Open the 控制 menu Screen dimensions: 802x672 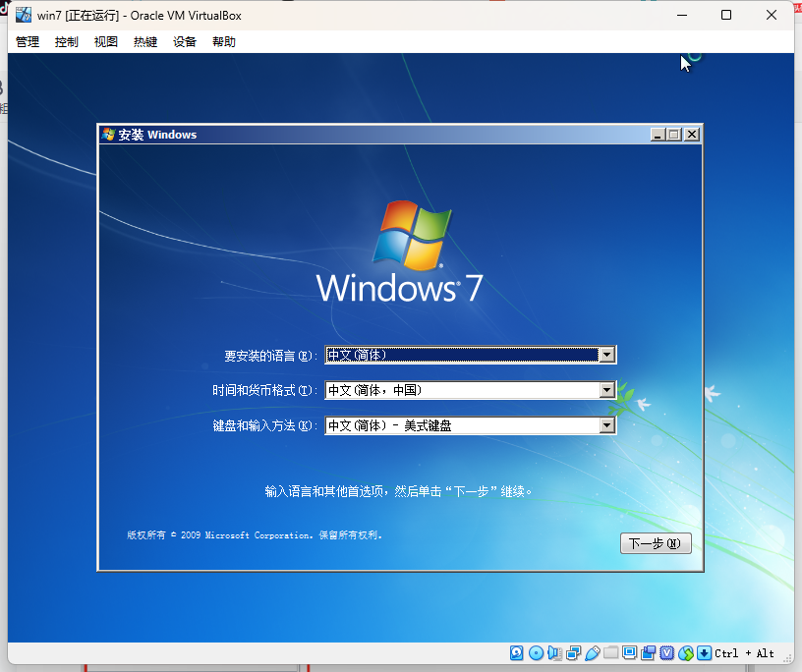click(66, 41)
